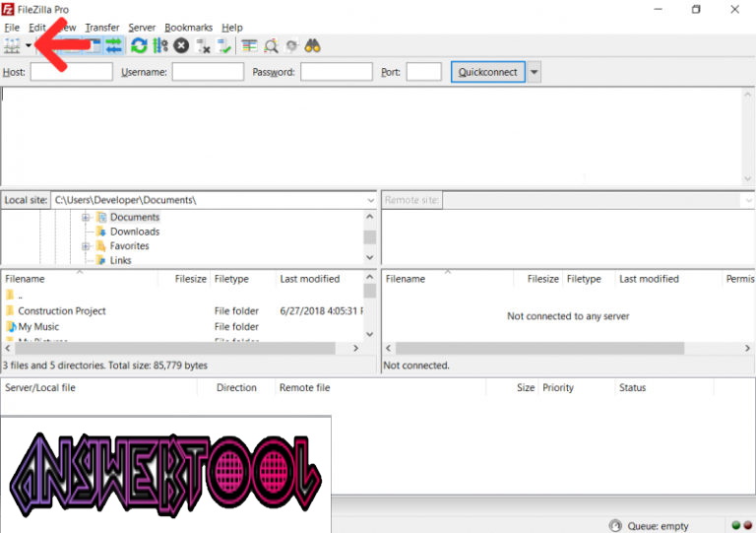Click the Quickconnect button
This screenshot has width=756, height=533.
(x=488, y=72)
